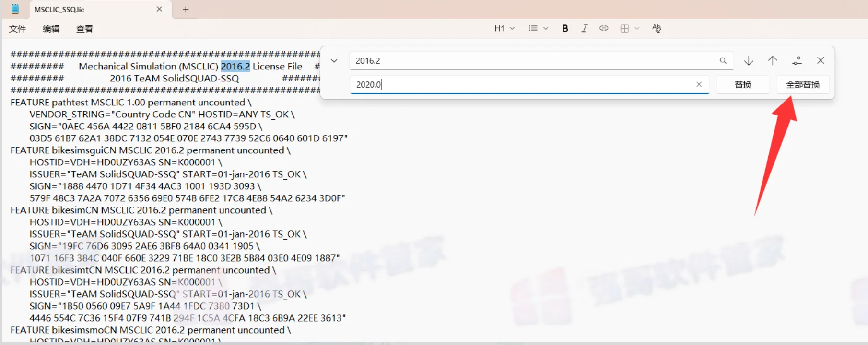The height and width of the screenshot is (345, 868).
Task: Toggle bold formatting
Action: (565, 28)
